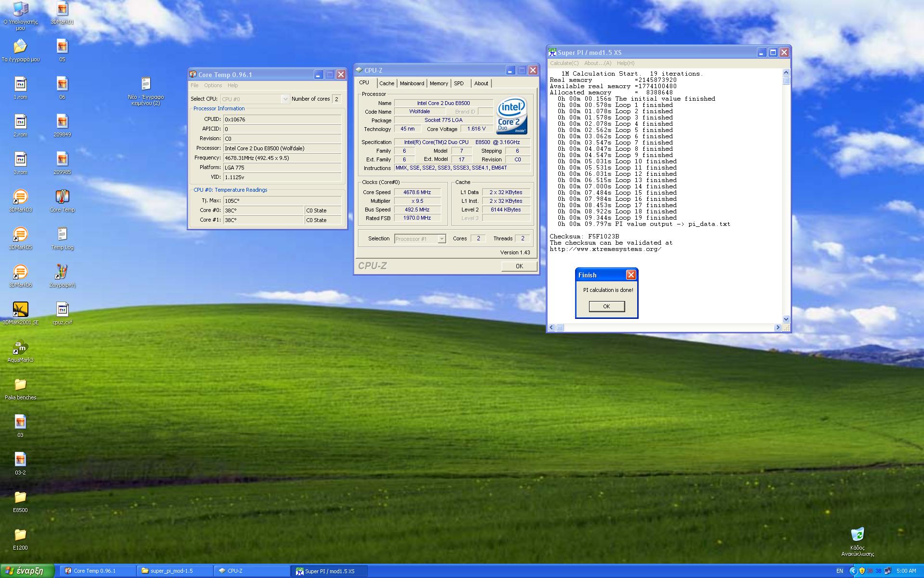Open the Help(H) menu in Super PI

pyautogui.click(x=625, y=63)
